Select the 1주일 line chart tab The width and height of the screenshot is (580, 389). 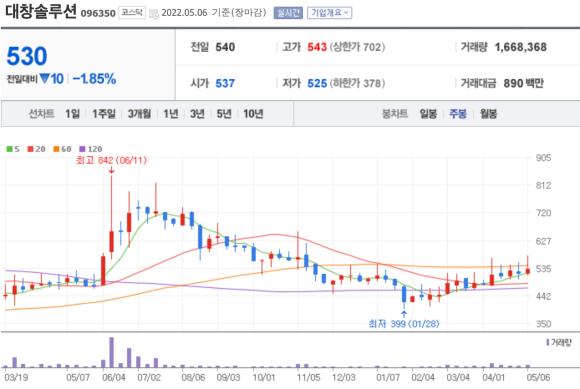(104, 114)
